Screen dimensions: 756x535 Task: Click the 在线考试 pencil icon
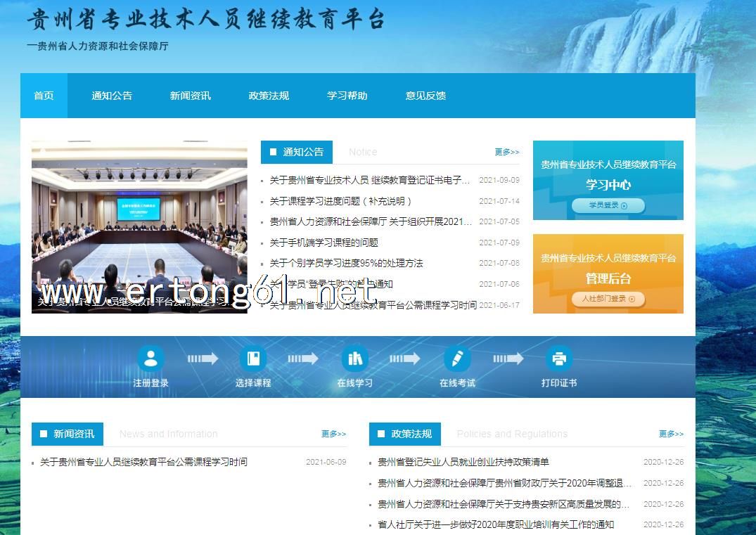(457, 359)
